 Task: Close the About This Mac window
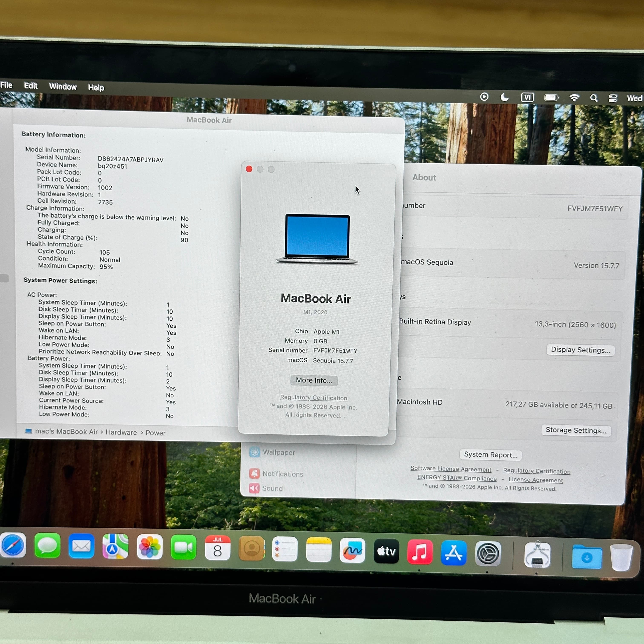click(x=249, y=169)
